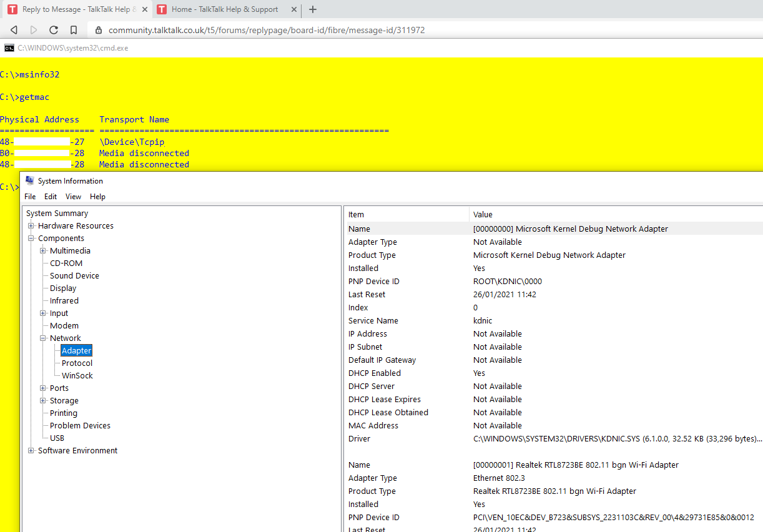Select the Input tree item
Viewport: 763px width, 532px height.
[x=59, y=313]
